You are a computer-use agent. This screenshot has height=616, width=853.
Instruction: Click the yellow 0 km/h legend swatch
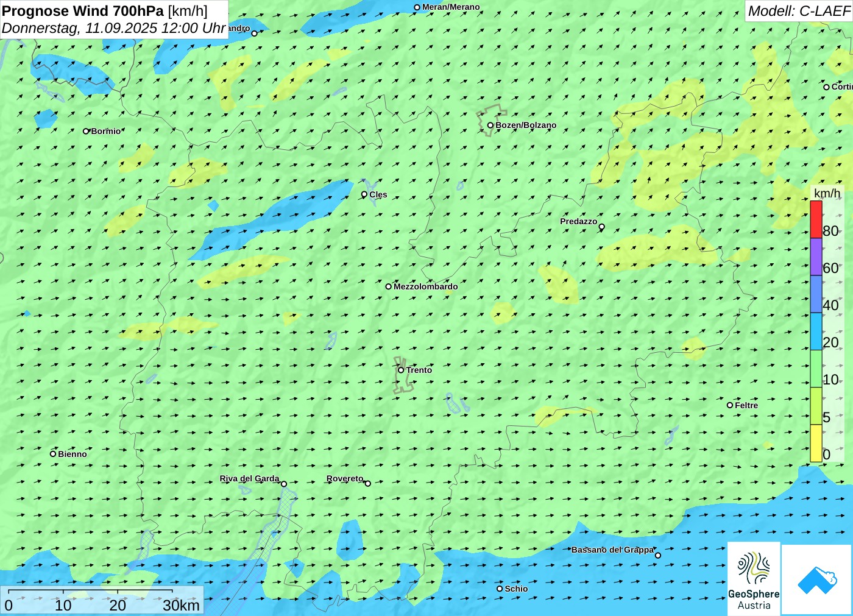point(816,443)
